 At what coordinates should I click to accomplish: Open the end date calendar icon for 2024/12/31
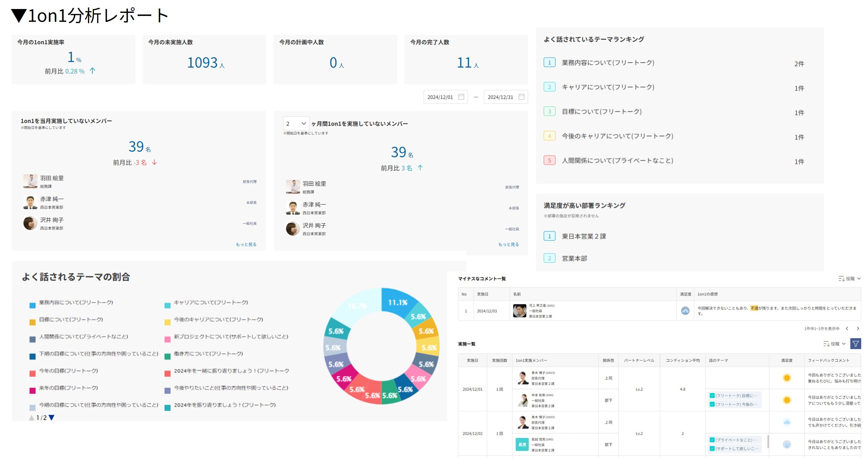pyautogui.click(x=521, y=97)
